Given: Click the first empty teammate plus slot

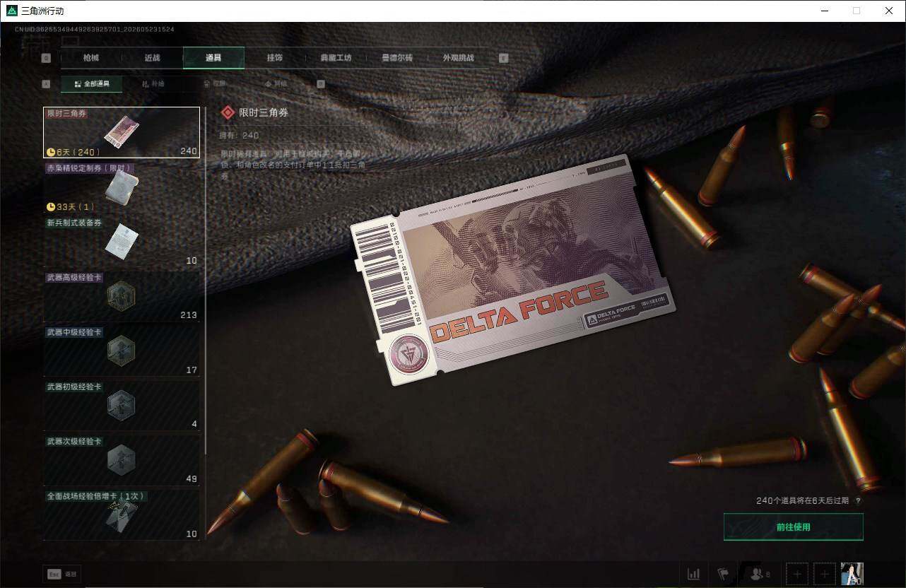Looking at the screenshot, I should pyautogui.click(x=797, y=574).
